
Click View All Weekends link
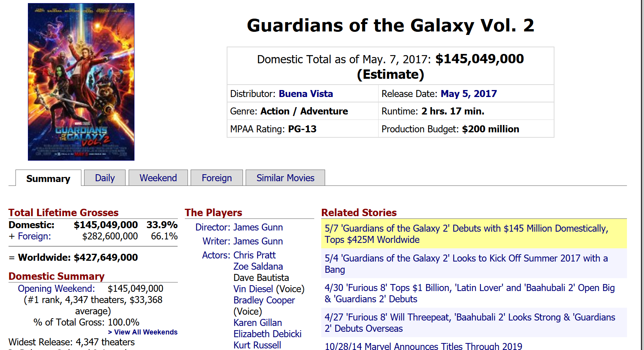click(x=143, y=332)
